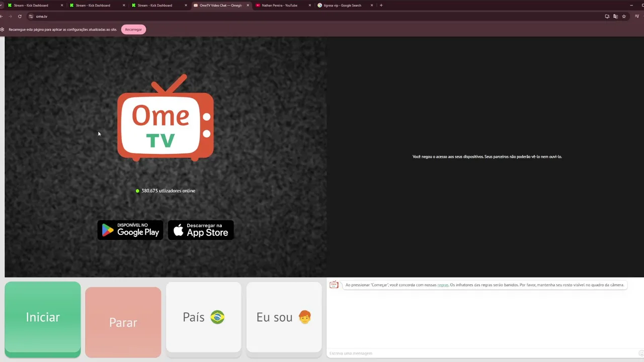
Task: Click the browser forward arrow
Action: (x=10, y=17)
